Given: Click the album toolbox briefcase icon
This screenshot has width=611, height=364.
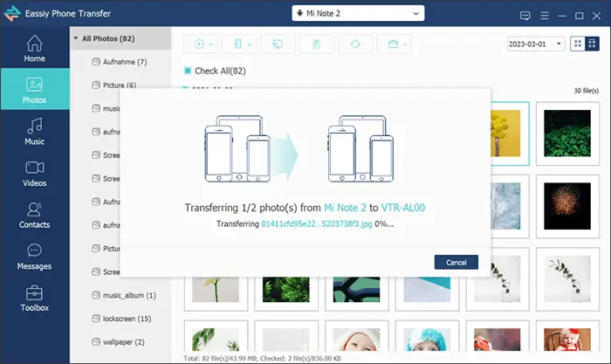Looking at the screenshot, I should pyautogui.click(x=393, y=44).
